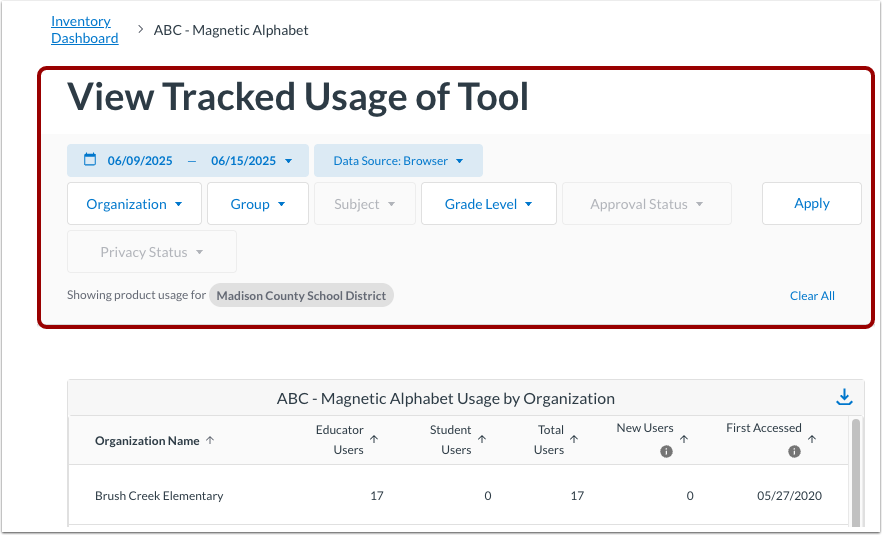This screenshot has width=882, height=535.
Task: Expand the Grade Level filter dropdown
Action: tap(489, 204)
